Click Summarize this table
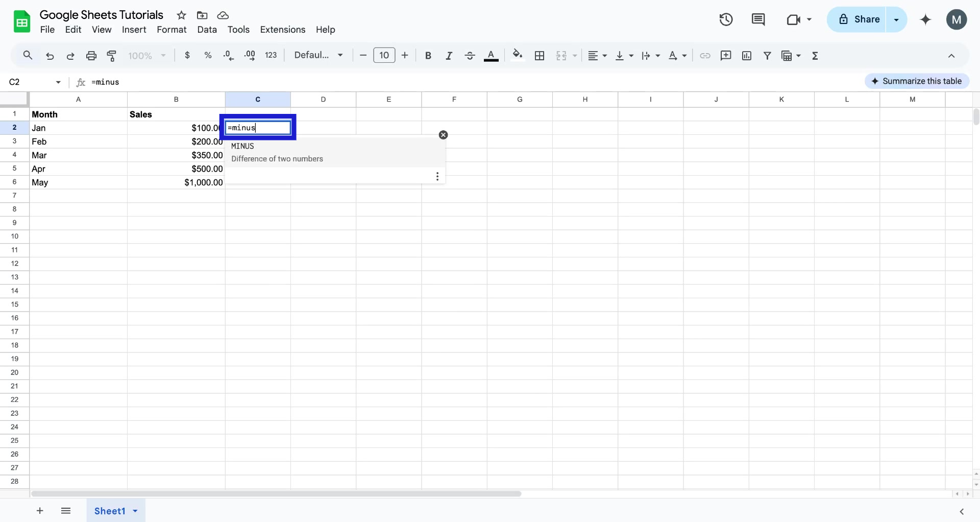 tap(917, 81)
